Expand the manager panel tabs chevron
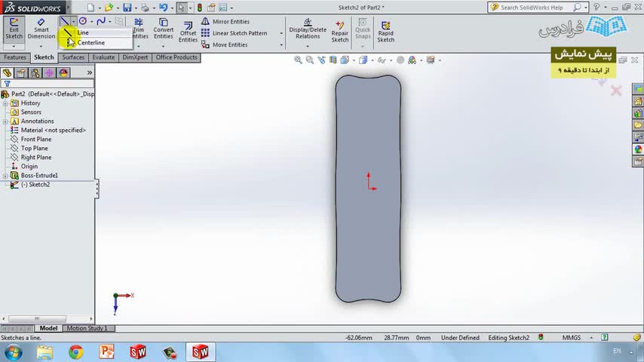Viewport: 644px width, 362px height. 90,72
